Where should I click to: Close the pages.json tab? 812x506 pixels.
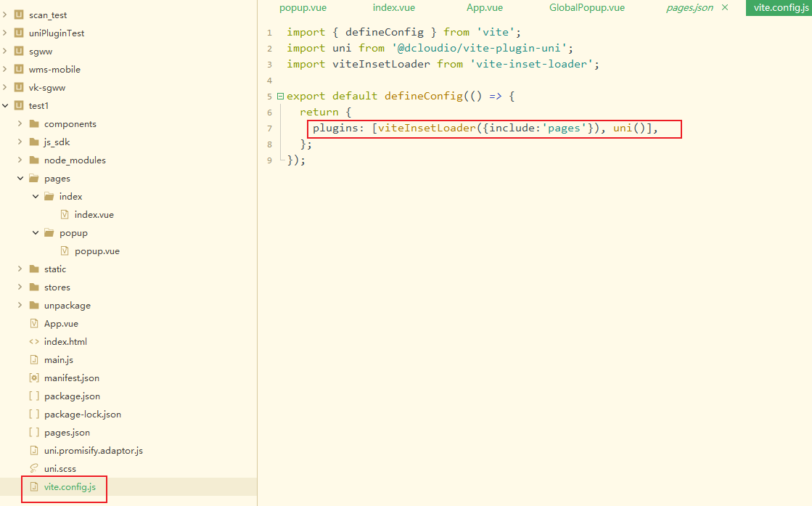click(724, 8)
